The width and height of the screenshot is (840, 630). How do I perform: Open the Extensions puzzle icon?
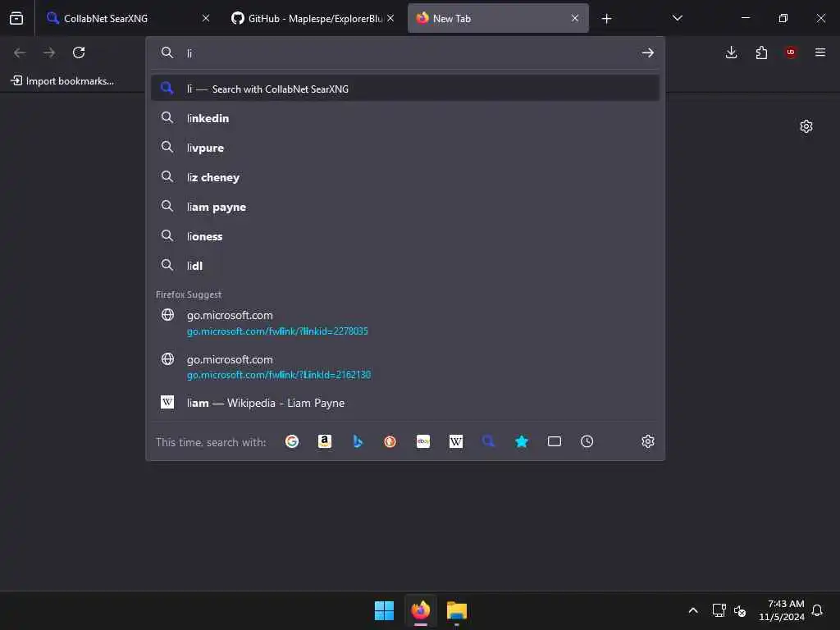tap(761, 52)
